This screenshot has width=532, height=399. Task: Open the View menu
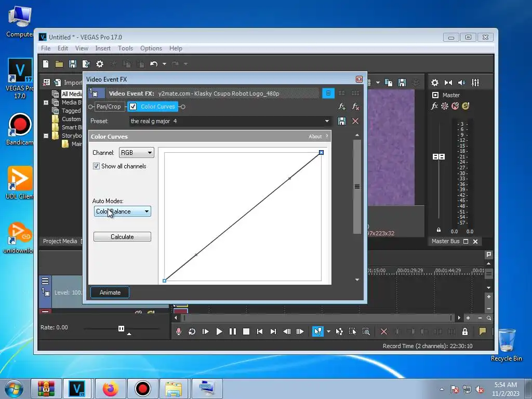tap(82, 48)
